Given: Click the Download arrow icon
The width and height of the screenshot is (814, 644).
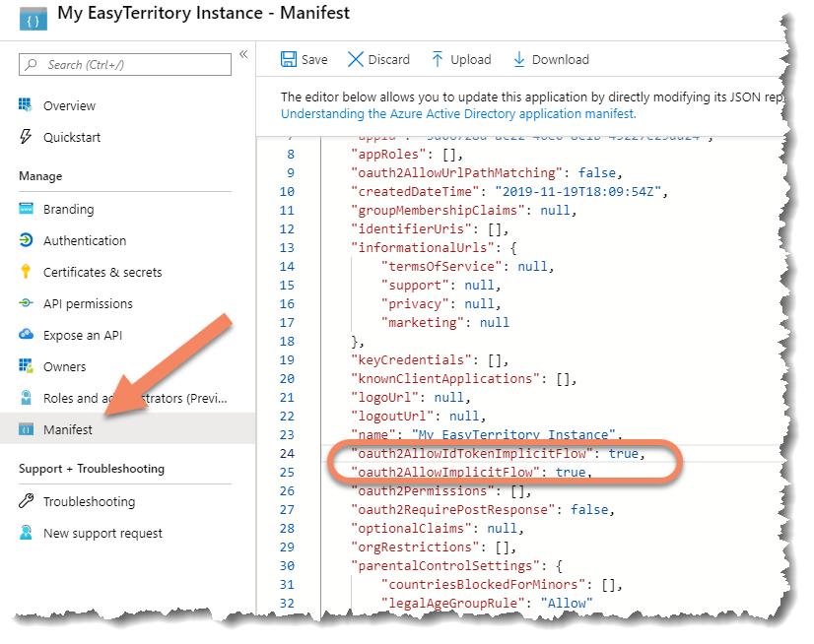Looking at the screenshot, I should pyautogui.click(x=518, y=59).
